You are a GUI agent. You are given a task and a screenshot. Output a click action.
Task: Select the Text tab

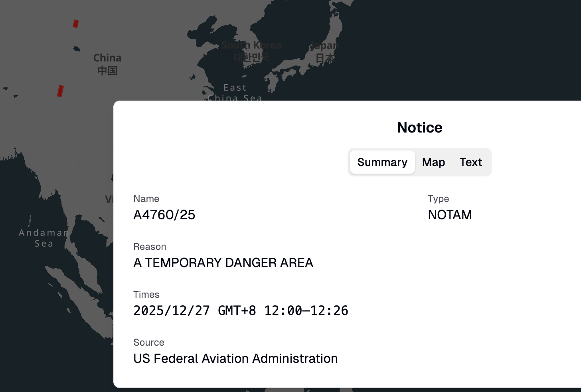pos(470,162)
